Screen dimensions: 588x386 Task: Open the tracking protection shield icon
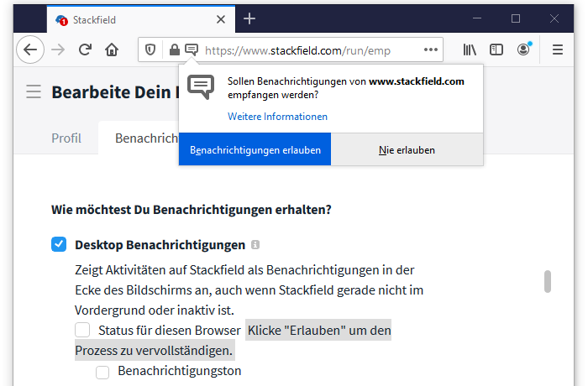[150, 50]
